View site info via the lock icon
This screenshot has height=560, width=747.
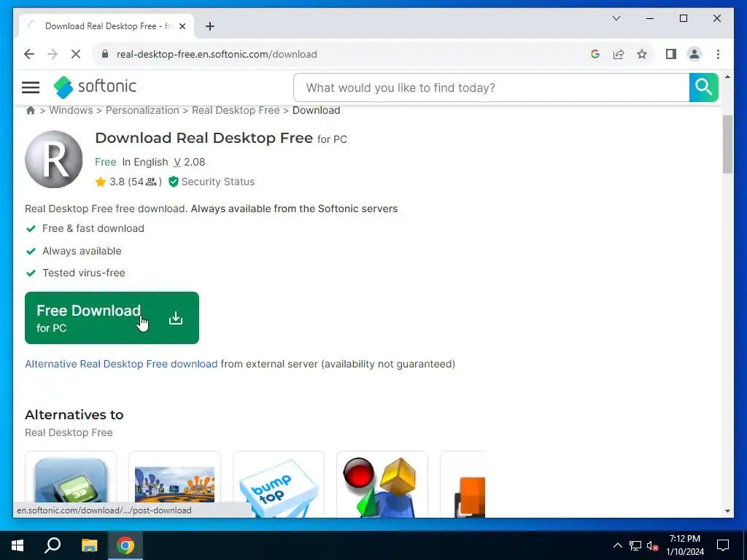click(x=105, y=54)
